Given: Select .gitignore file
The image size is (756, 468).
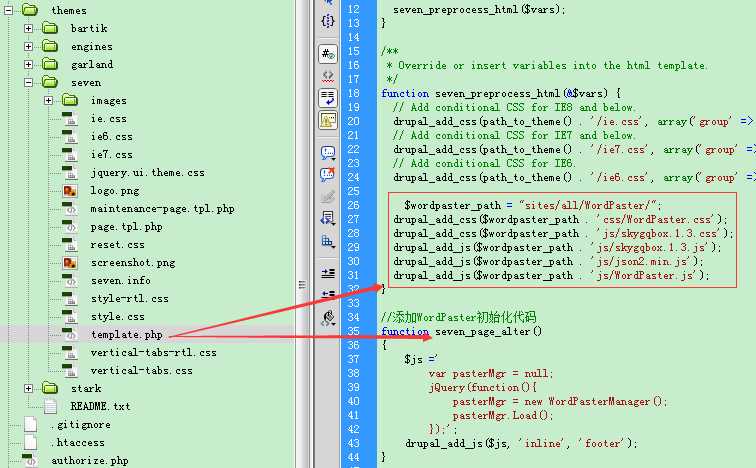Looking at the screenshot, I should click(80, 425).
